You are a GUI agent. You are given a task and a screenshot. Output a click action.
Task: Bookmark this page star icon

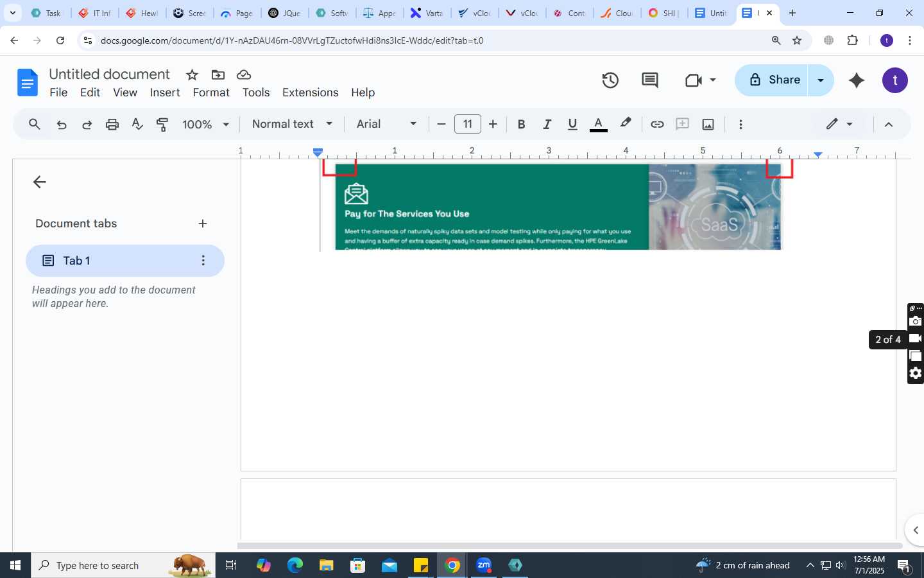point(797,40)
